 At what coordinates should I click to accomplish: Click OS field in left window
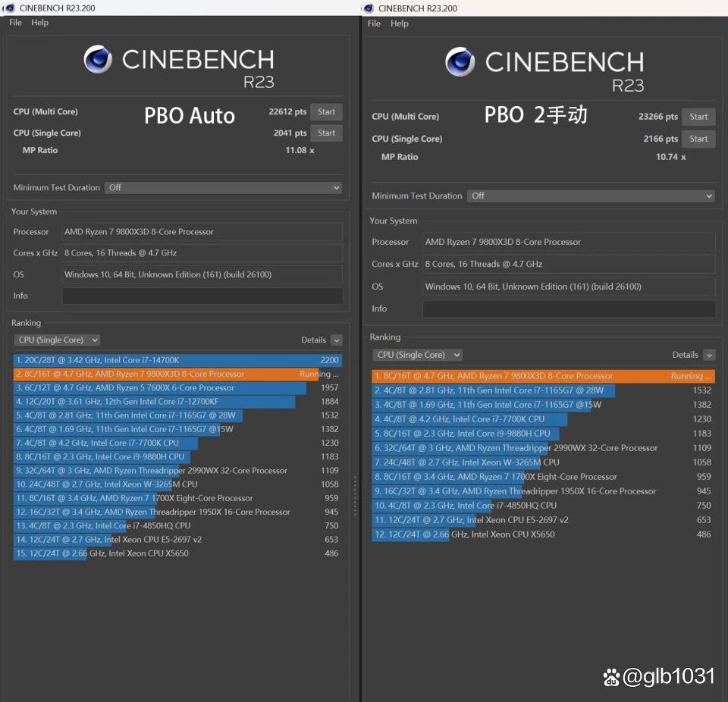[x=202, y=274]
